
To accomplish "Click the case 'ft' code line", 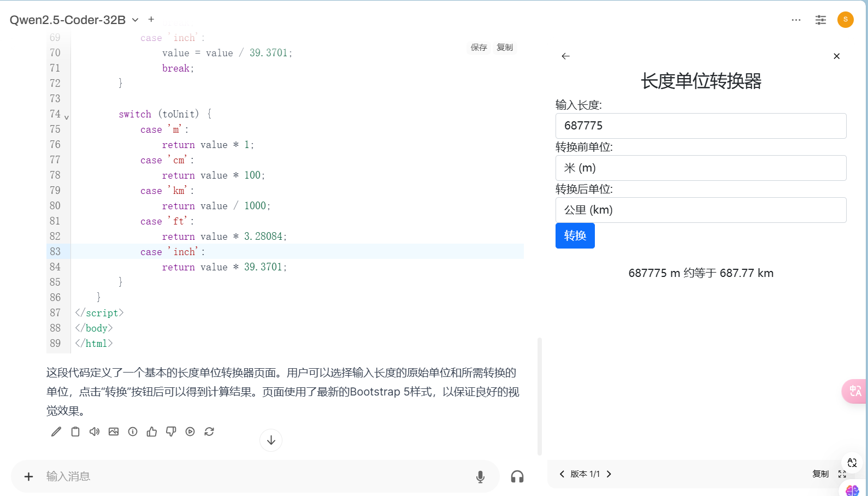I will point(167,221).
